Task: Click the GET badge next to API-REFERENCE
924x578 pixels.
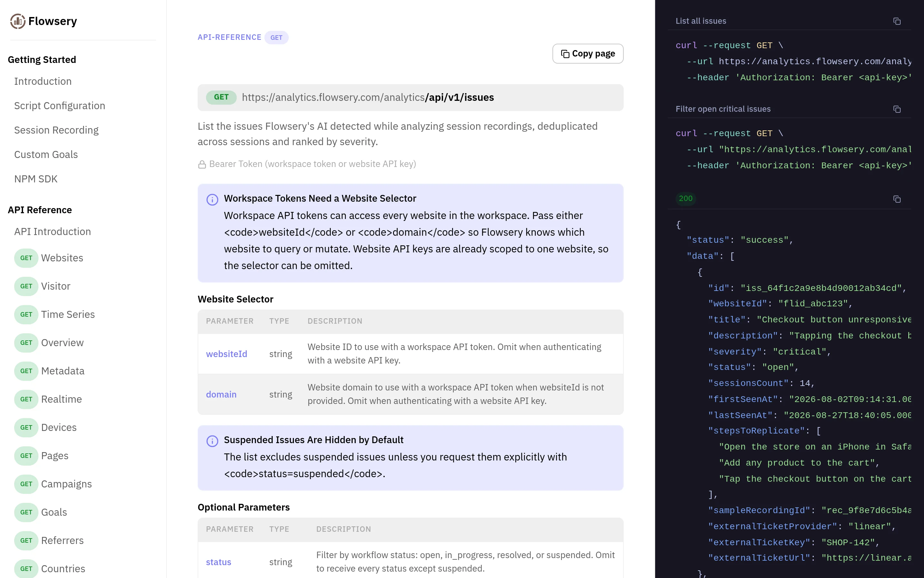Action: (277, 38)
